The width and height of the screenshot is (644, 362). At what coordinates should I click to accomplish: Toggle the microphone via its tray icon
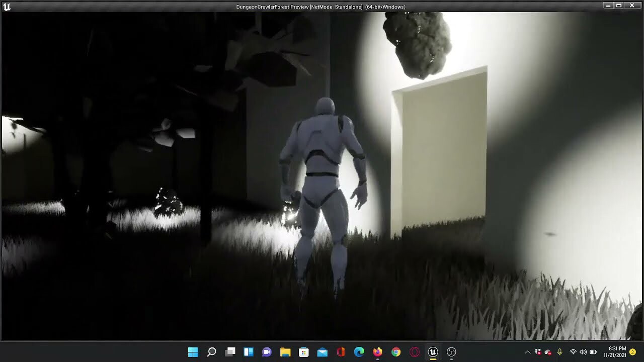[x=559, y=352]
